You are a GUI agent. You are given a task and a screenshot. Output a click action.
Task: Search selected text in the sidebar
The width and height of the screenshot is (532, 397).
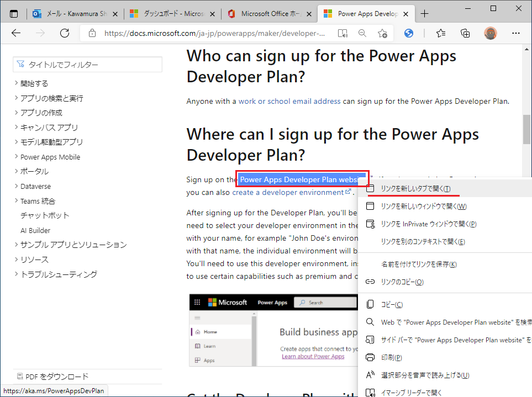click(445, 340)
